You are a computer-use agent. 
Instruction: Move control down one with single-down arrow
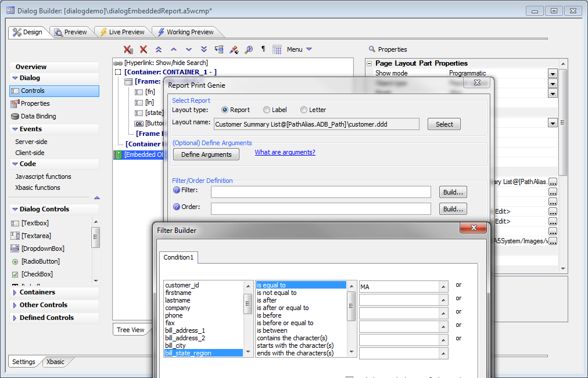(x=189, y=49)
